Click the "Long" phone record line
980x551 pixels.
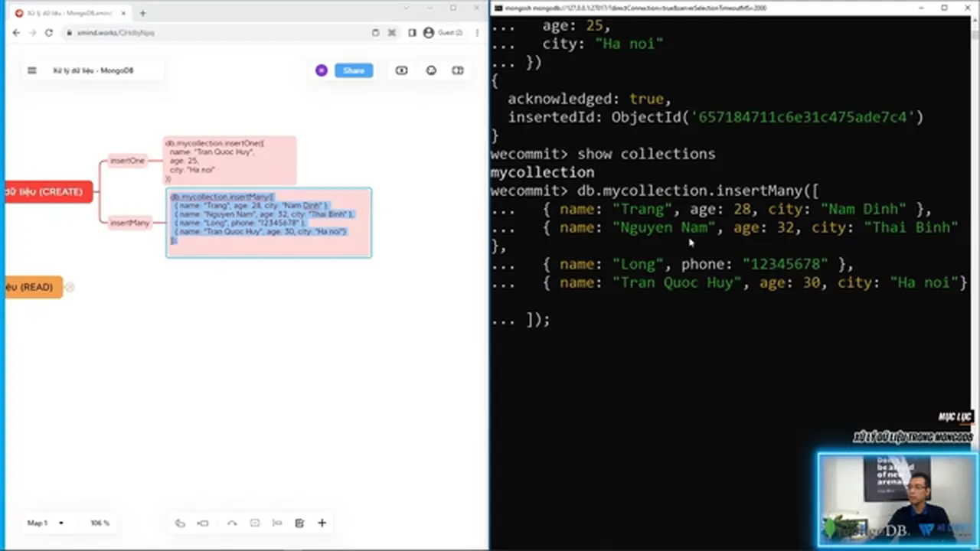pyautogui.click(x=672, y=264)
